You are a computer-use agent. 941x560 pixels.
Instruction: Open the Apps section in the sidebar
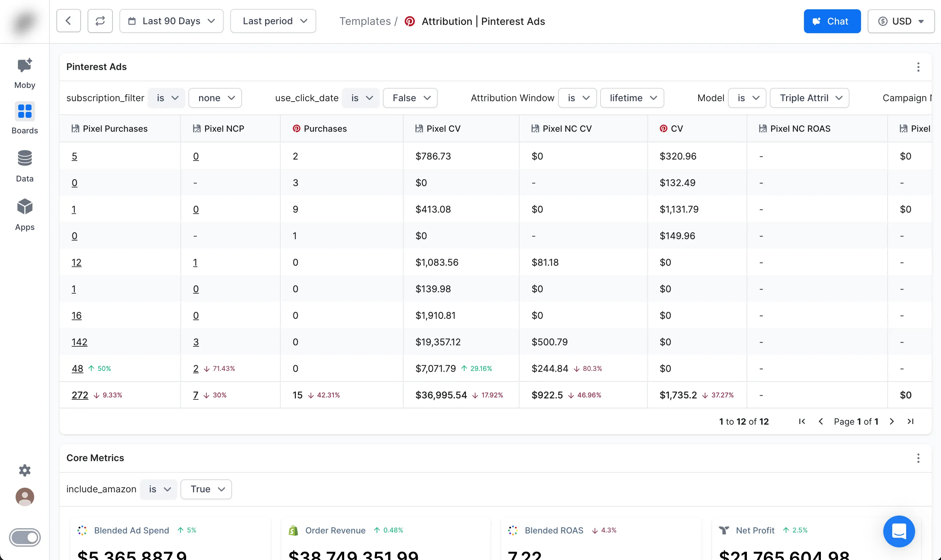click(x=25, y=207)
